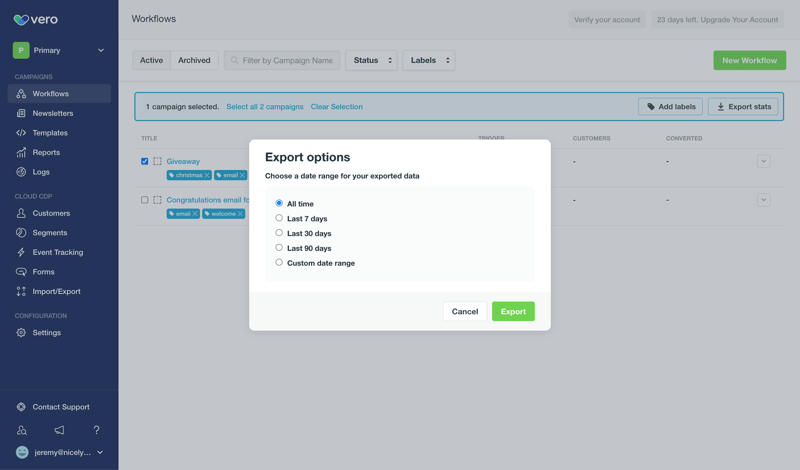This screenshot has width=800, height=470.
Task: Click the Contact Support icon
Action: click(x=21, y=407)
